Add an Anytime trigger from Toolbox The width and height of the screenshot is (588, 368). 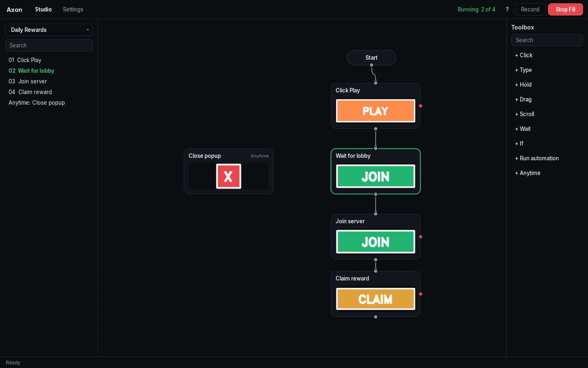pos(547,173)
